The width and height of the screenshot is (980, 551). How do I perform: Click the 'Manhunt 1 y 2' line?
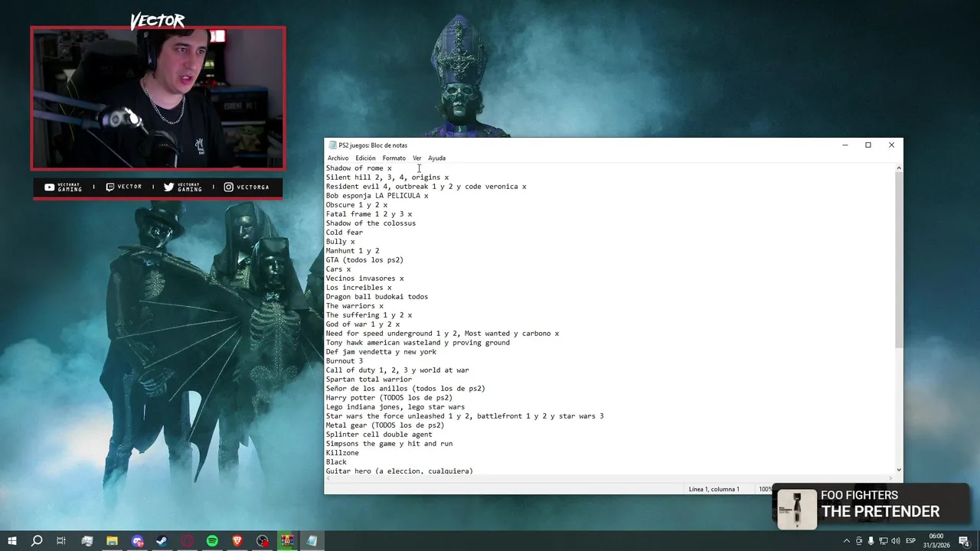tap(352, 251)
